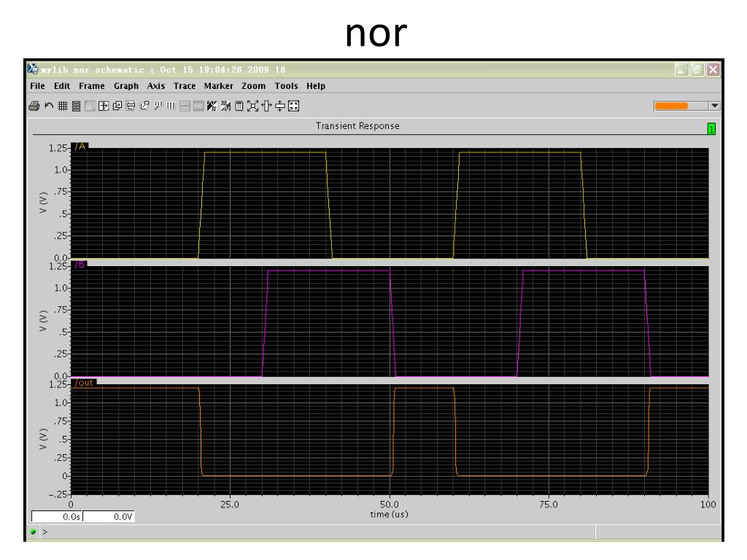Click the greyed blank square toolbar icon
The height and width of the screenshot is (560, 747).
coord(90,106)
